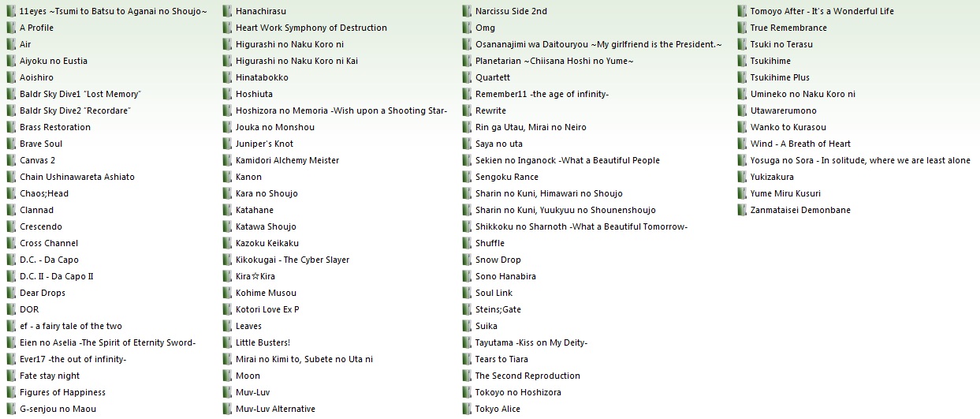Select the Ever17 -the out of infinity- folder

tap(73, 359)
